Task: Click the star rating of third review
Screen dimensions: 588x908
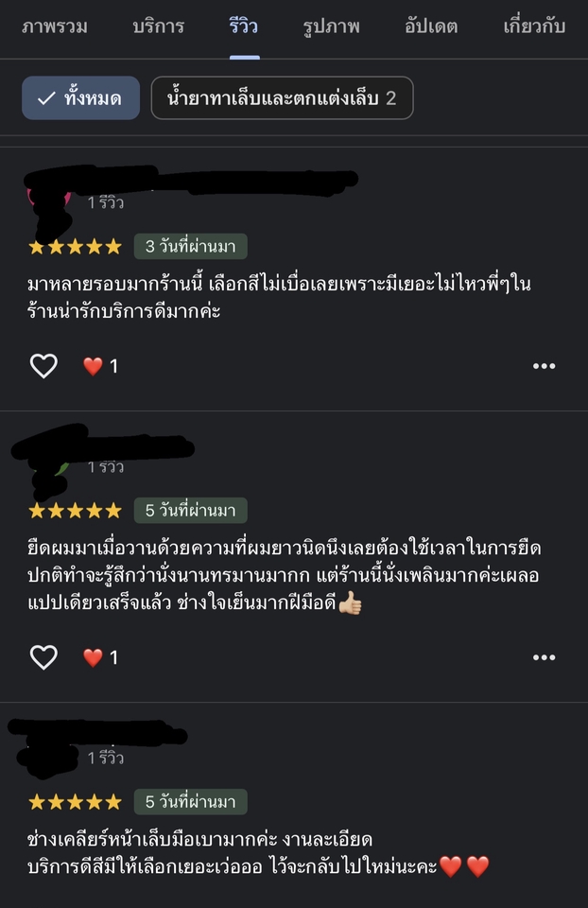Action: click(76, 802)
